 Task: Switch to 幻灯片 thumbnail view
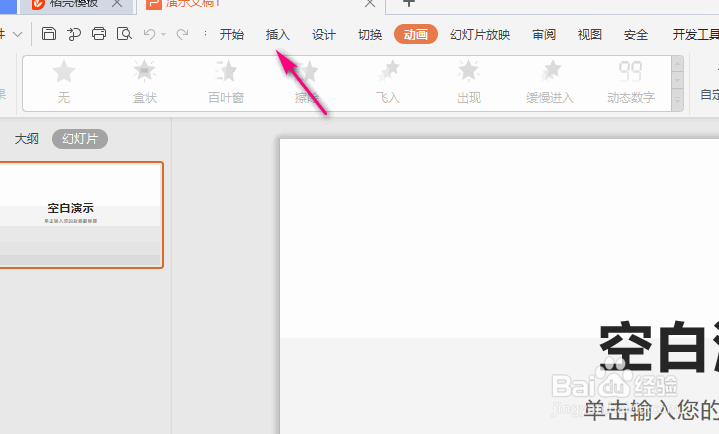80,139
